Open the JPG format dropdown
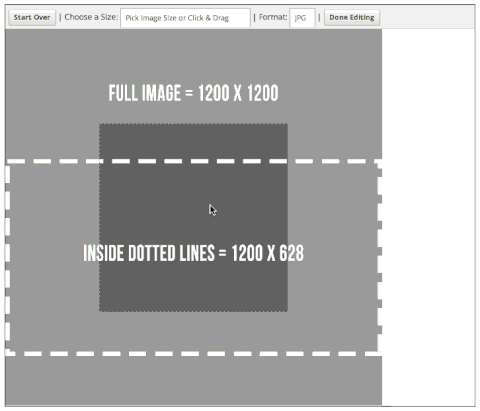480x411 pixels. (x=302, y=18)
